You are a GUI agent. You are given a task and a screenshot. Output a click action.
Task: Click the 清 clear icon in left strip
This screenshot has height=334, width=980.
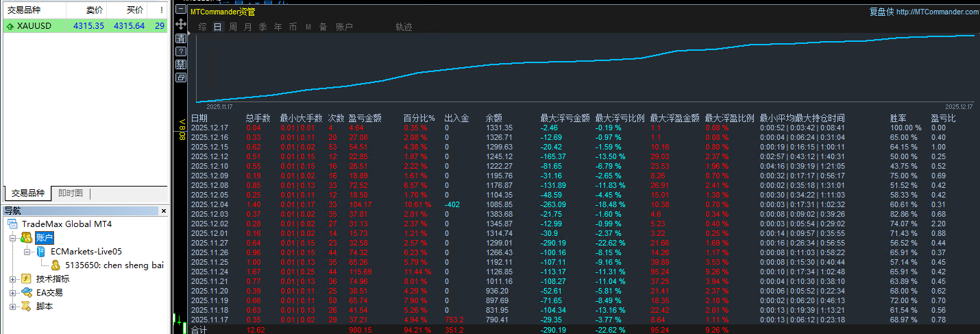pyautogui.click(x=181, y=38)
